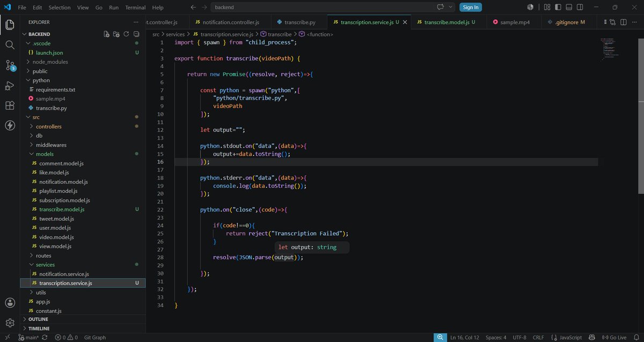Click the CRLF line ending indicator
This screenshot has height=342, width=644.
tap(538, 337)
